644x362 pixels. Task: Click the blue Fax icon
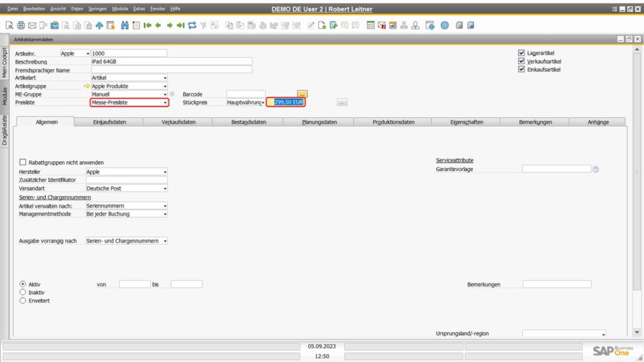pyautogui.click(x=55, y=25)
